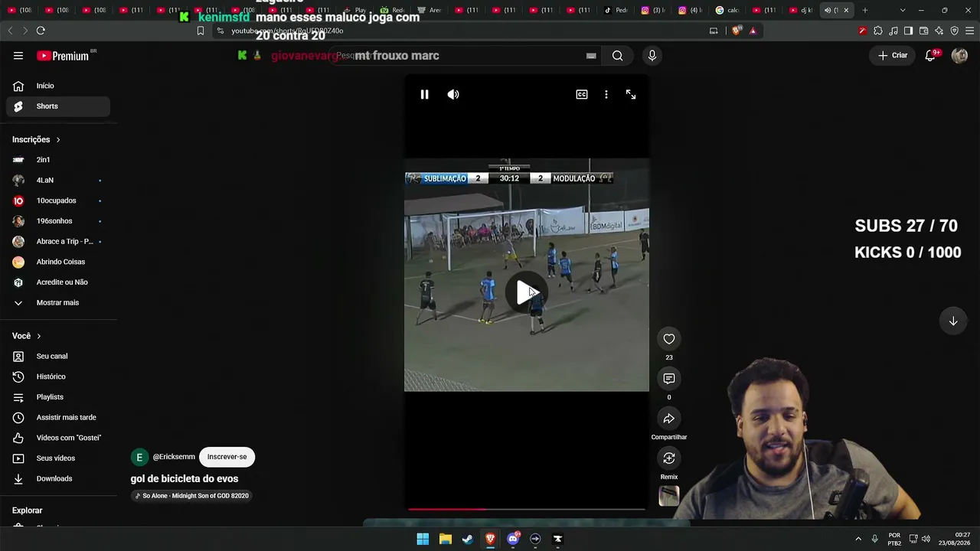The height and width of the screenshot is (551, 980).
Task: Open Assistir mais tarde
Action: click(58, 417)
